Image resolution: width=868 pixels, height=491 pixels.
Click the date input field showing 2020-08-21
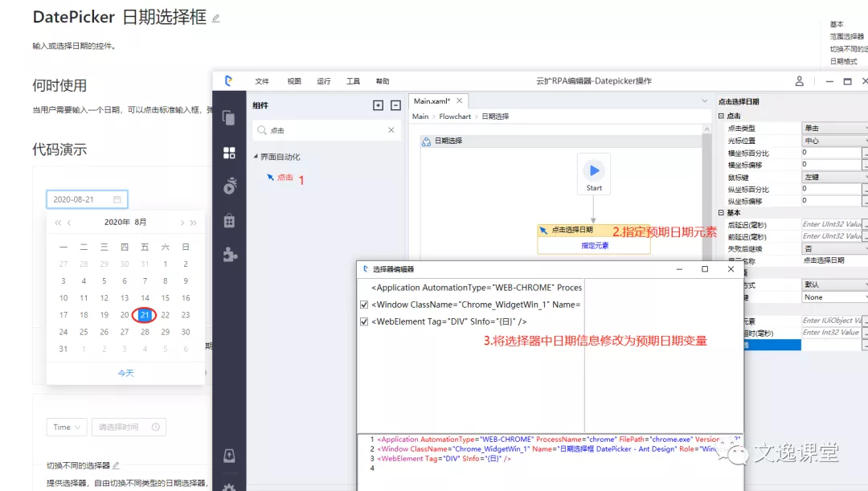87,199
